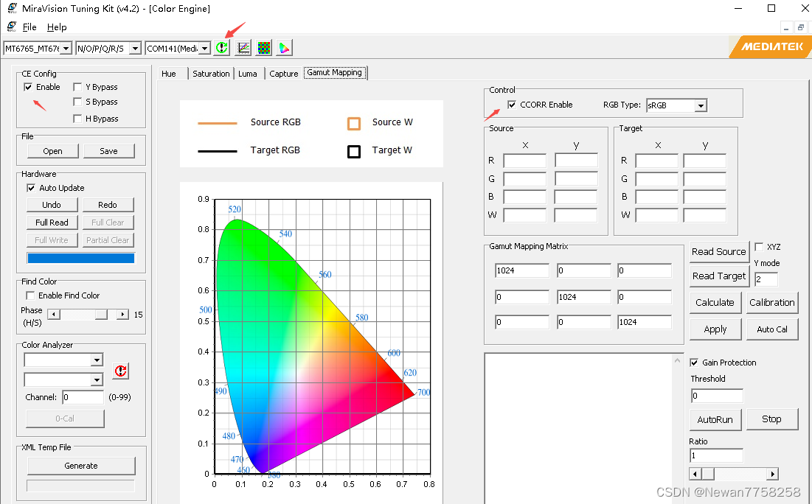Switch to the Hue tab
Image resolution: width=812 pixels, height=504 pixels.
point(169,74)
